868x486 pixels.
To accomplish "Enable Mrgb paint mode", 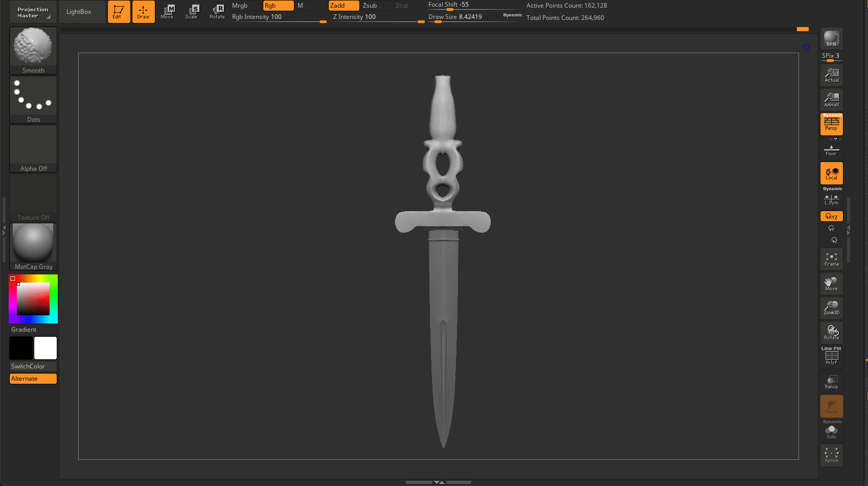I will [246, 6].
